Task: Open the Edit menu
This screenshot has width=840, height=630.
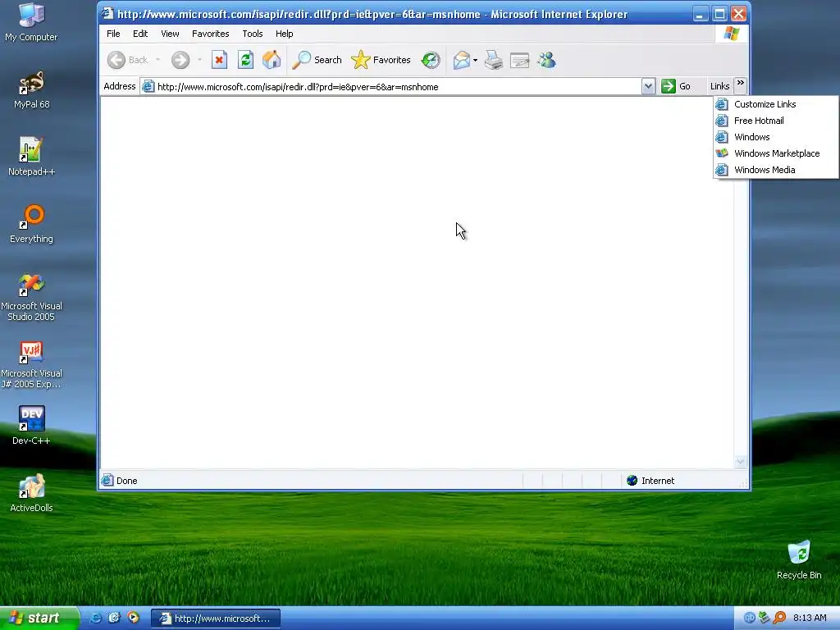Action: pos(140,34)
